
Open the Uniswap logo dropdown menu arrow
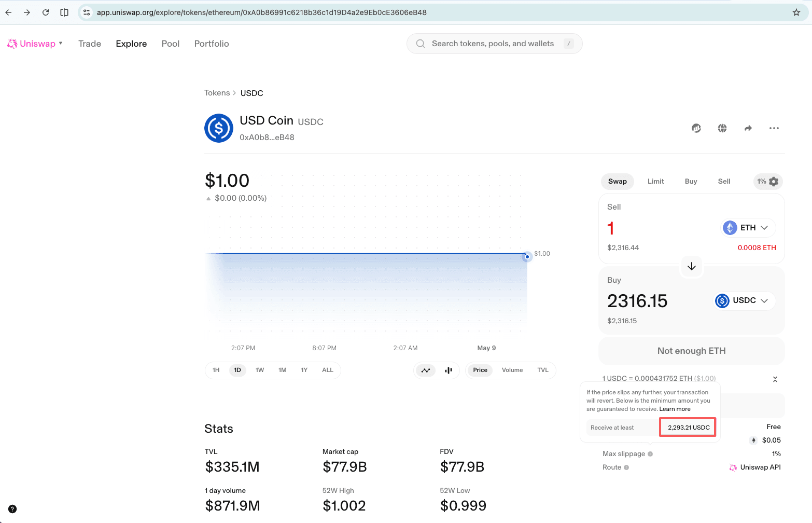click(61, 44)
